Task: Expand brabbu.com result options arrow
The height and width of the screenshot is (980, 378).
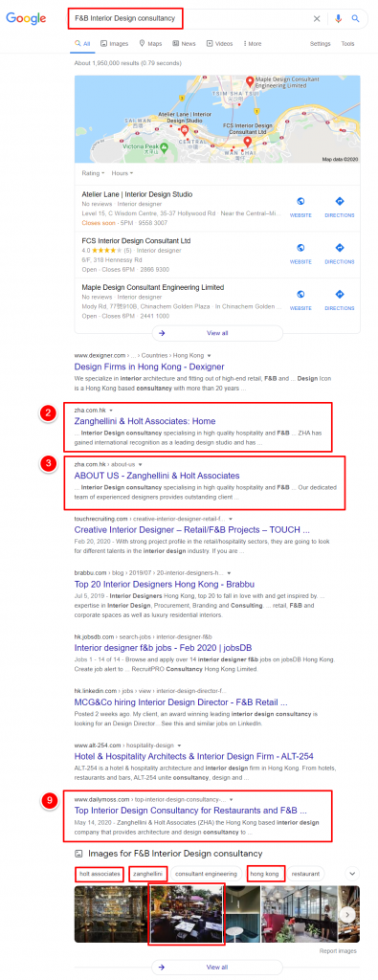Action: tap(230, 572)
